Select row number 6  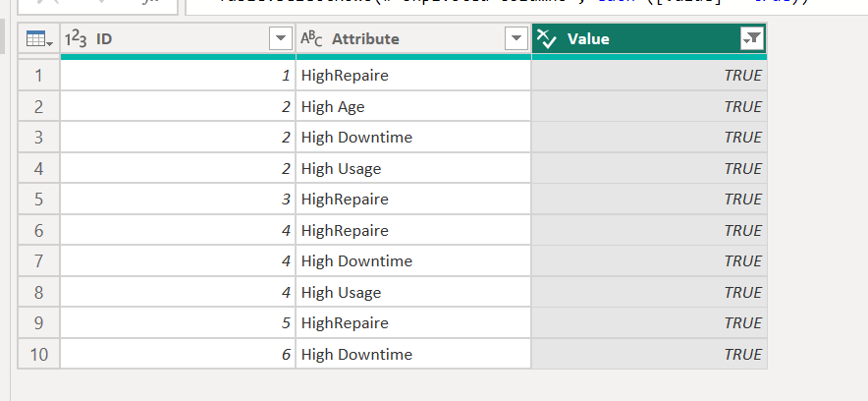(38, 230)
